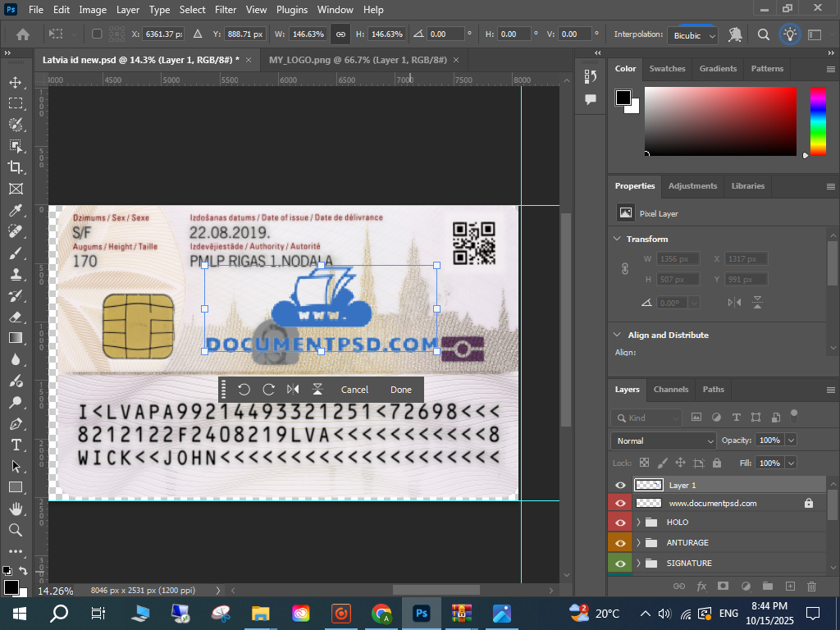Screen dimensions: 840x630
Task: Click the flip horizontal icon in transform bar
Action: (x=293, y=390)
